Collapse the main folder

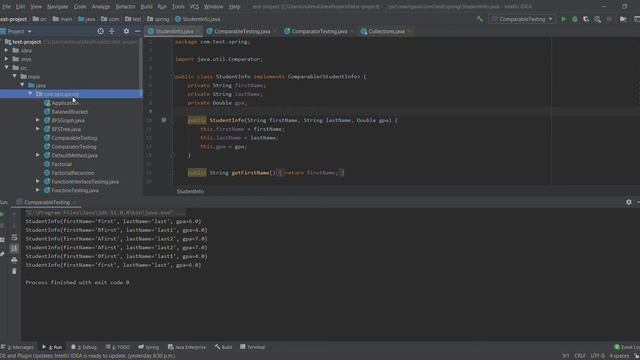(x=14, y=76)
